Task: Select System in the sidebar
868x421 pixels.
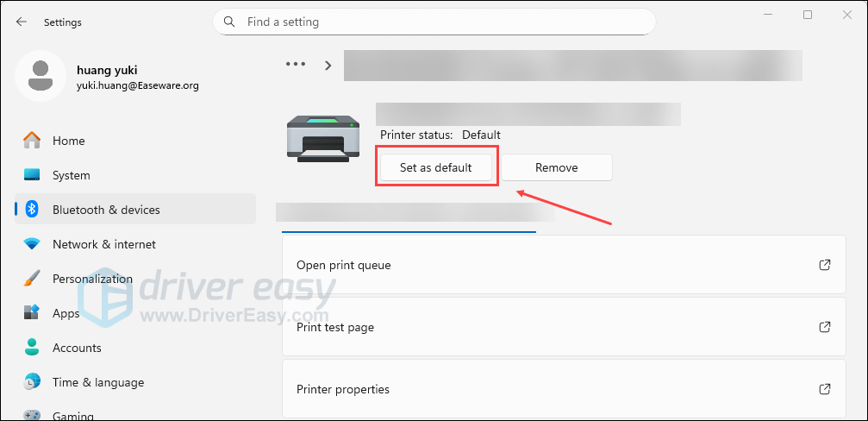Action: pos(71,175)
